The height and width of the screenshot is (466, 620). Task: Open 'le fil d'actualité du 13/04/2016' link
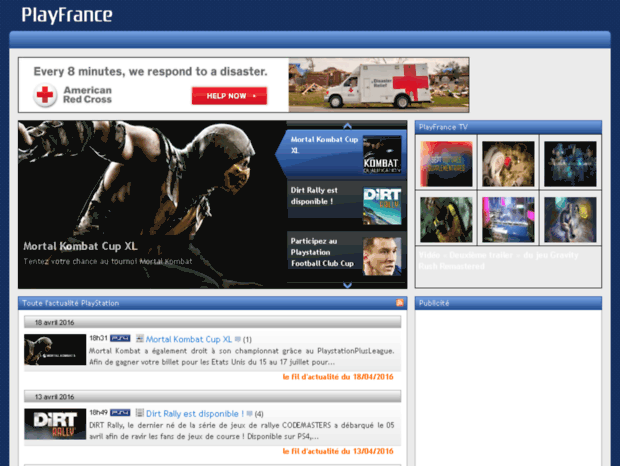point(338,451)
